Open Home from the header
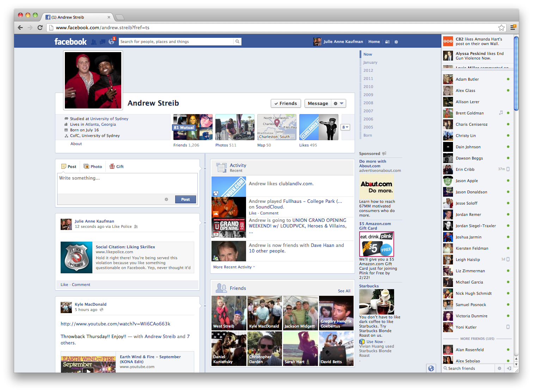This screenshot has height=392, width=533. pos(374,42)
